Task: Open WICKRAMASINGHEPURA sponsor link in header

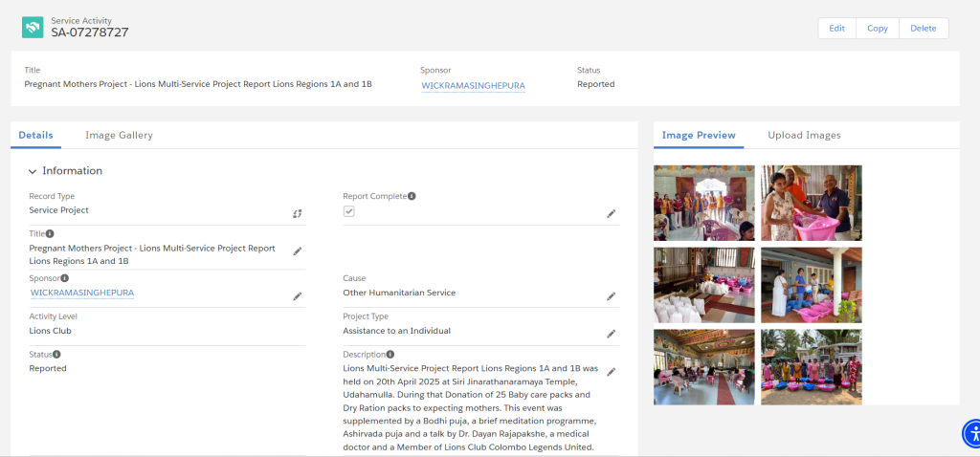Action: pyautogui.click(x=473, y=85)
